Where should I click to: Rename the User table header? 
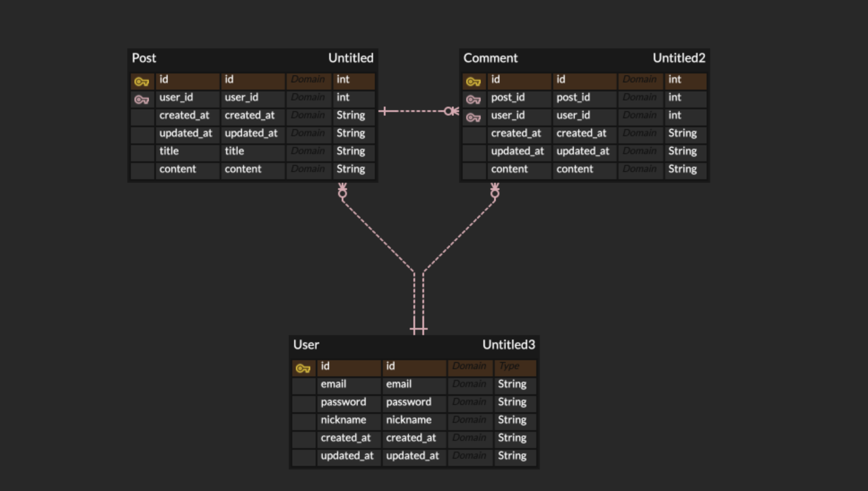click(306, 345)
